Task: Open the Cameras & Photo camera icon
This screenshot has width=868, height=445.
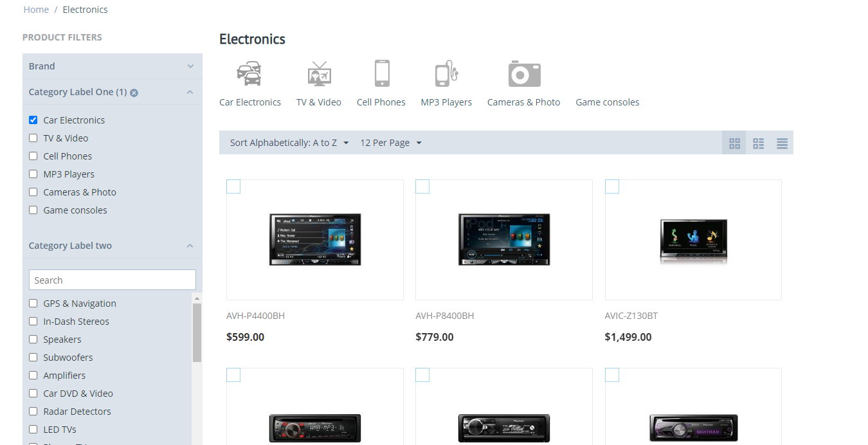Action: pos(524,73)
